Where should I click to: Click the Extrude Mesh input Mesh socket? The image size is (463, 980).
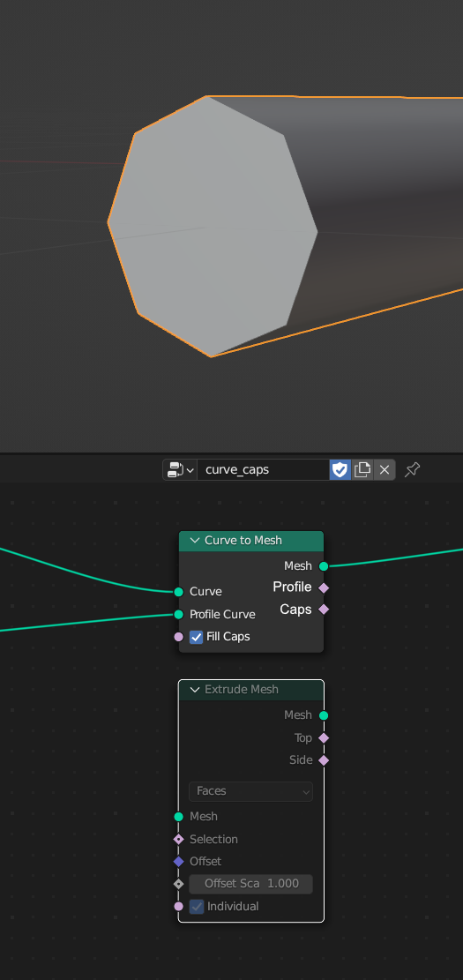pos(179,816)
